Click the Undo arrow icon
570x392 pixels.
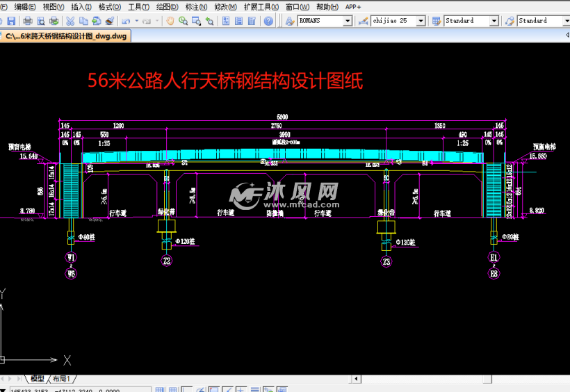tap(126, 21)
